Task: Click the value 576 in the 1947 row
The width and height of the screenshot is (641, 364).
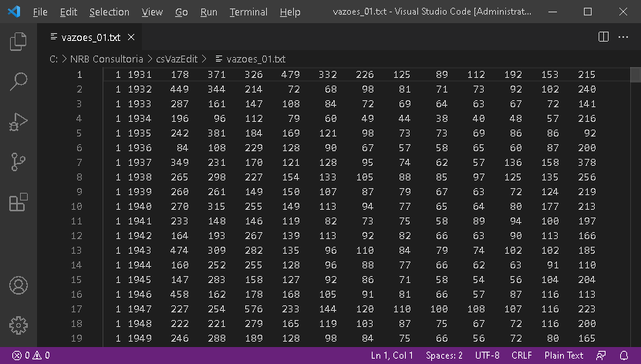Action: 254,308
